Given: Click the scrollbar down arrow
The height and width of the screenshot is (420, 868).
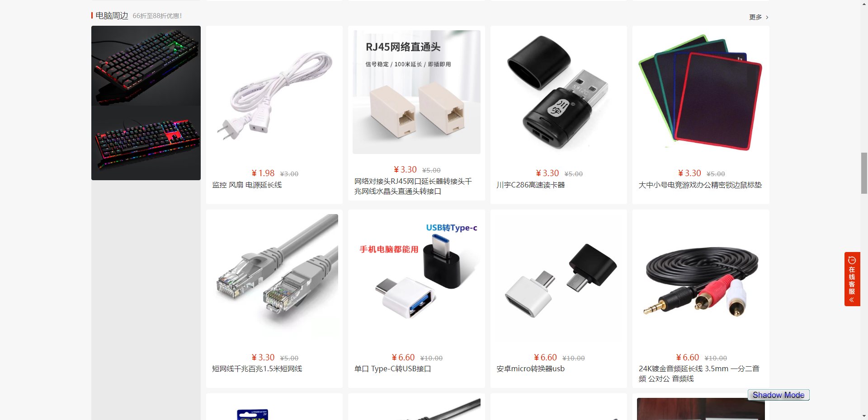Looking at the screenshot, I should click(x=864, y=416).
